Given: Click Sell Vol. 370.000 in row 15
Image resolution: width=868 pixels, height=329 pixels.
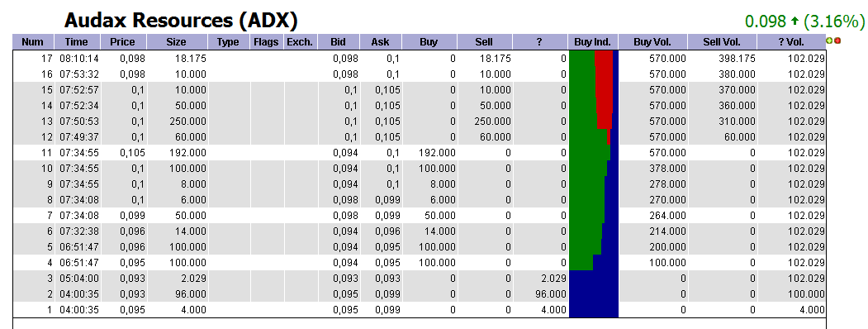Looking at the screenshot, I should (737, 90).
